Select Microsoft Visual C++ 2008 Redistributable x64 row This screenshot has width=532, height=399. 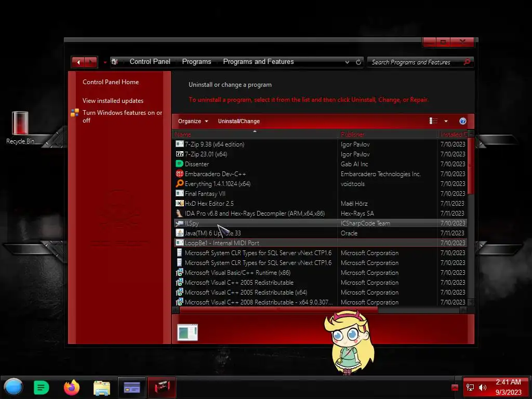(321, 302)
